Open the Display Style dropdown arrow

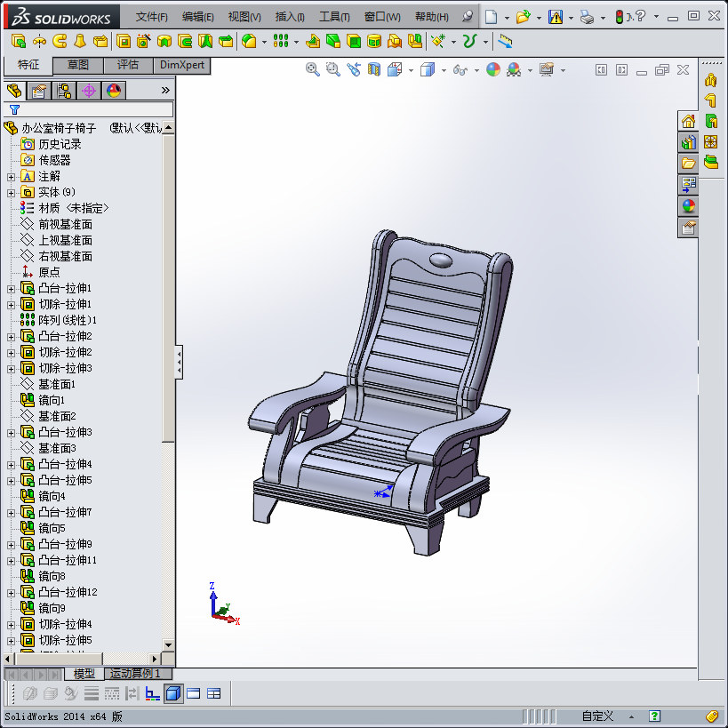[444, 70]
